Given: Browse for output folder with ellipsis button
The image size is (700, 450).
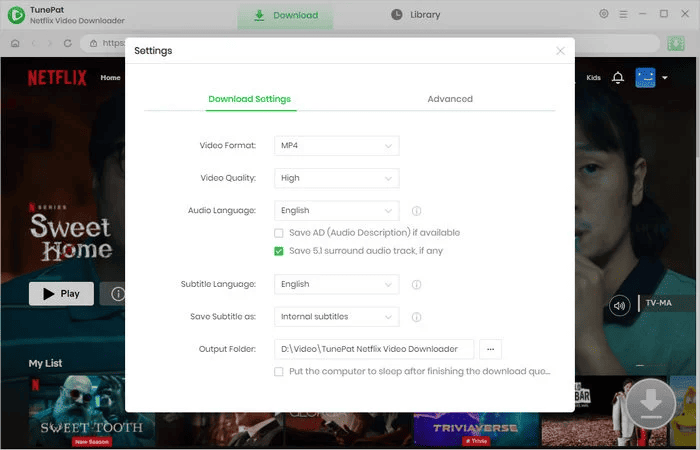Looking at the screenshot, I should (x=490, y=349).
